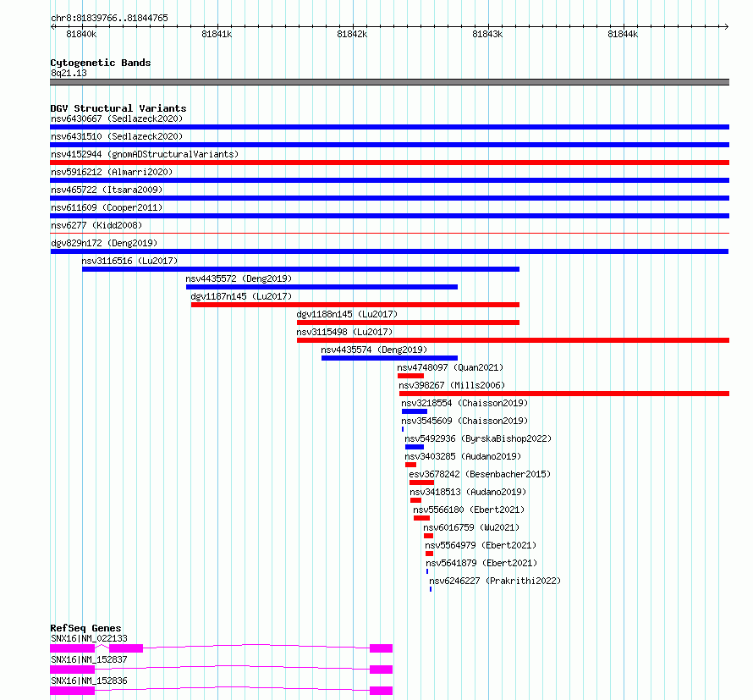
Task: Open the SNX16|NM_152836 transcript label
Action: [x=90, y=681]
